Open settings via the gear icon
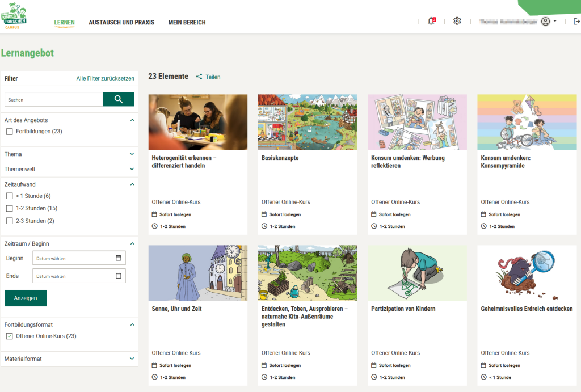The image size is (581, 392). (x=457, y=22)
